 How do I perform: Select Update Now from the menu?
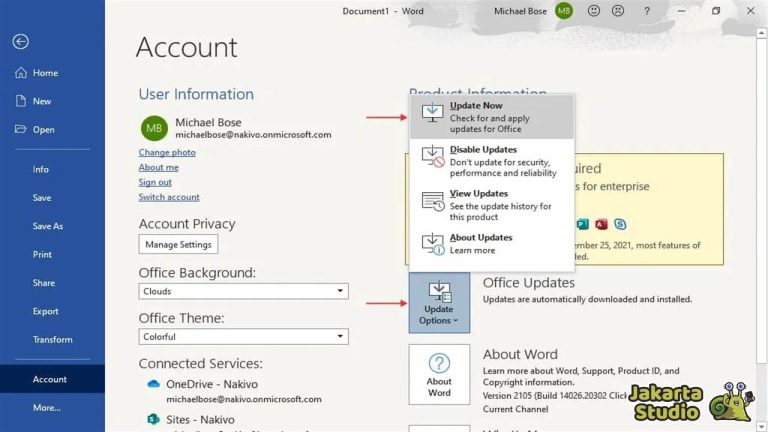pos(492,117)
